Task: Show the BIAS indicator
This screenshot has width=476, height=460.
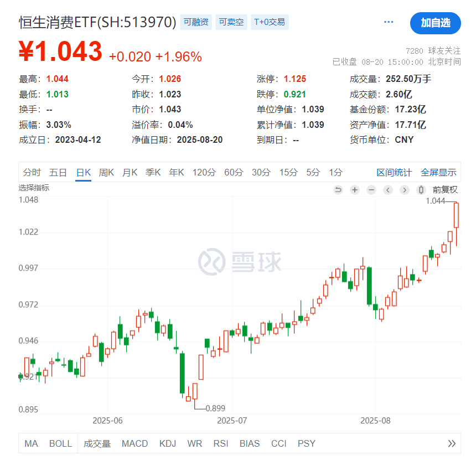Action: tap(250, 443)
